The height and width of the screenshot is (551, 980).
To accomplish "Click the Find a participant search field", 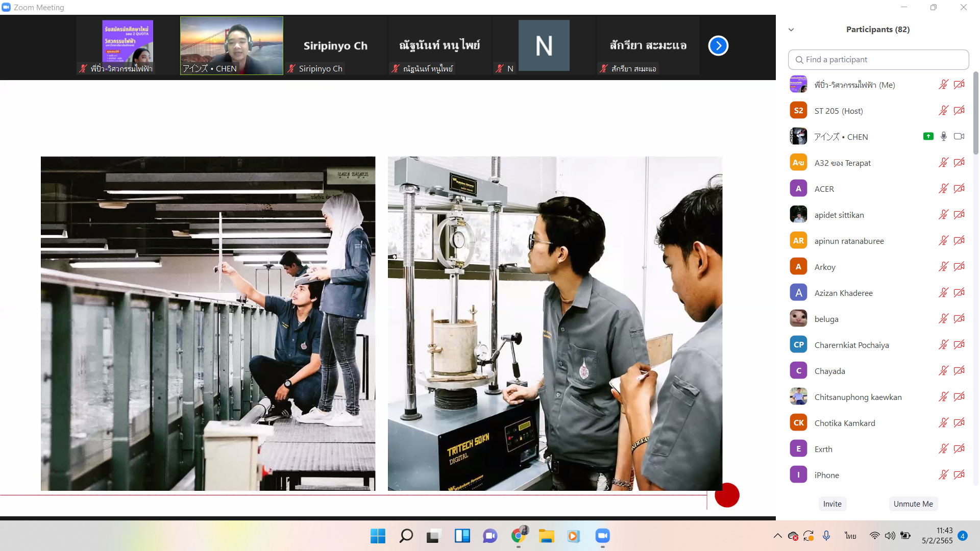I will click(x=878, y=60).
